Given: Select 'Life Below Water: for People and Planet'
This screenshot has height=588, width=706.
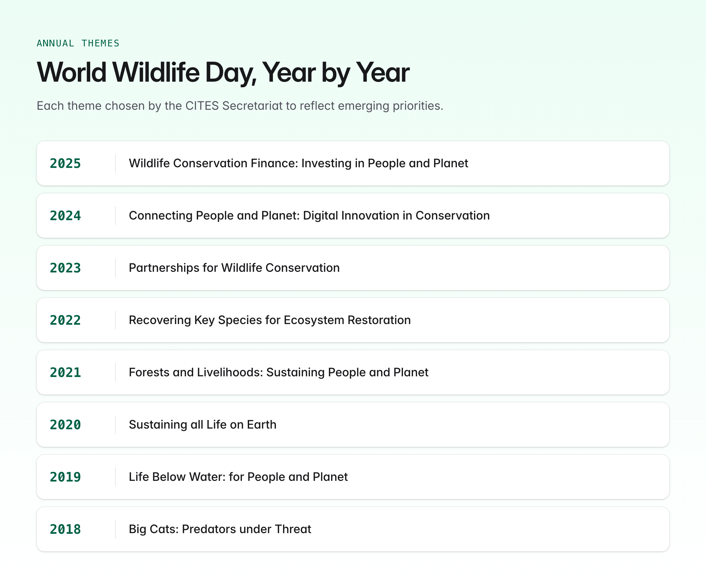Looking at the screenshot, I should [238, 477].
